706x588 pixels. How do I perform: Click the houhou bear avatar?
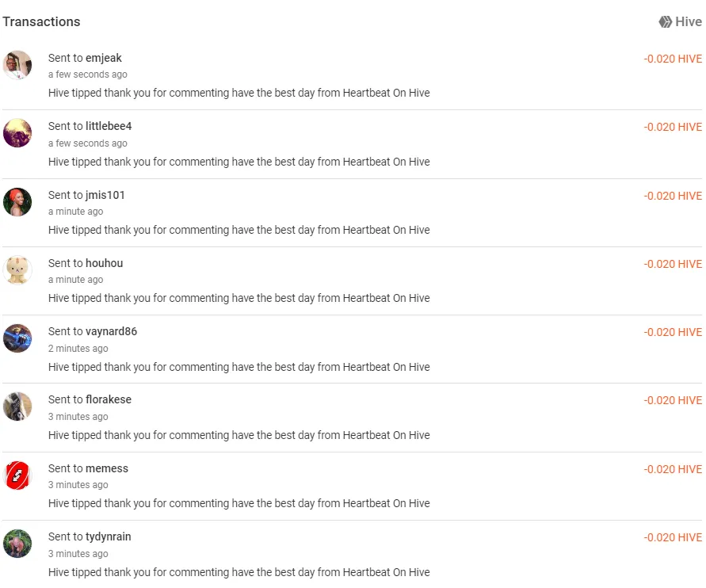[x=17, y=270]
